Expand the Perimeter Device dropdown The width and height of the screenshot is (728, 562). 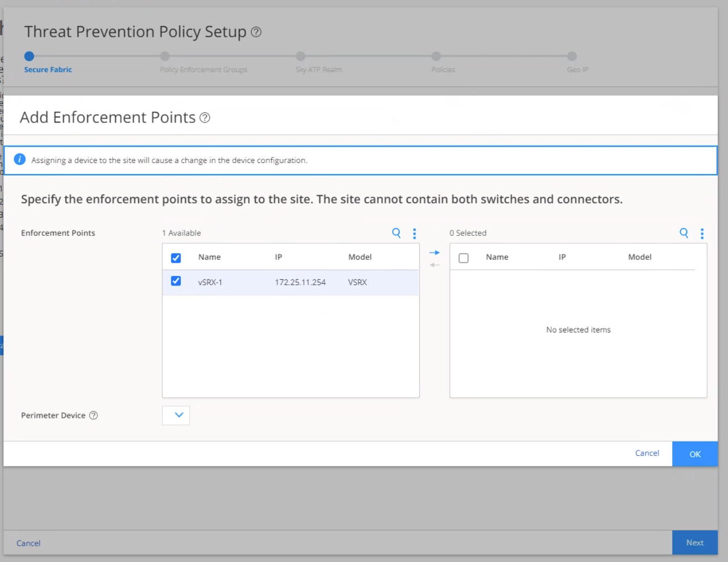[176, 416]
